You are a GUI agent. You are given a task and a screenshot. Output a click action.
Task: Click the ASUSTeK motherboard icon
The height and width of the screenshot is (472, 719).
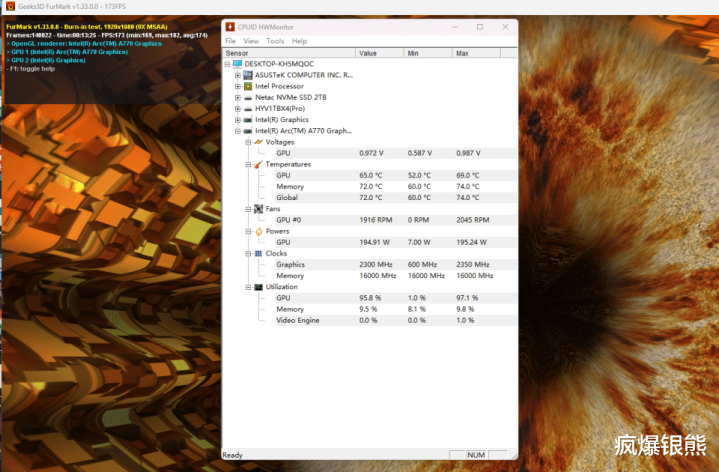click(247, 75)
